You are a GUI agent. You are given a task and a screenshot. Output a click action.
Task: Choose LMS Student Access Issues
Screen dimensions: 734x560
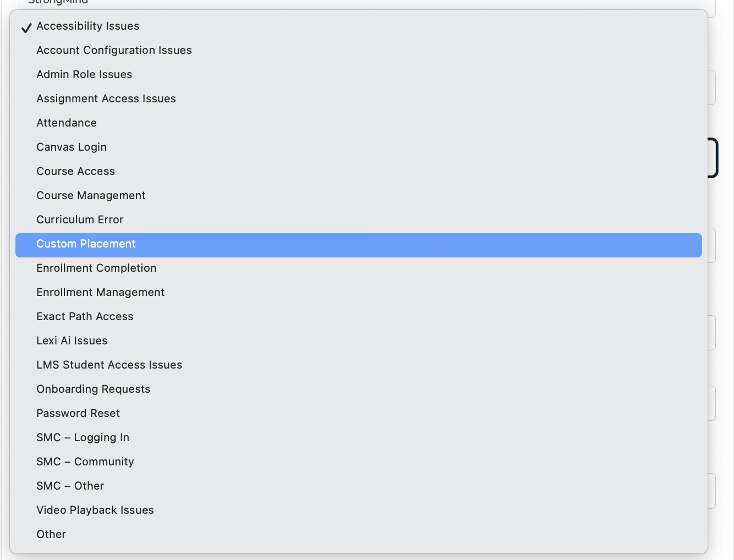click(x=109, y=365)
